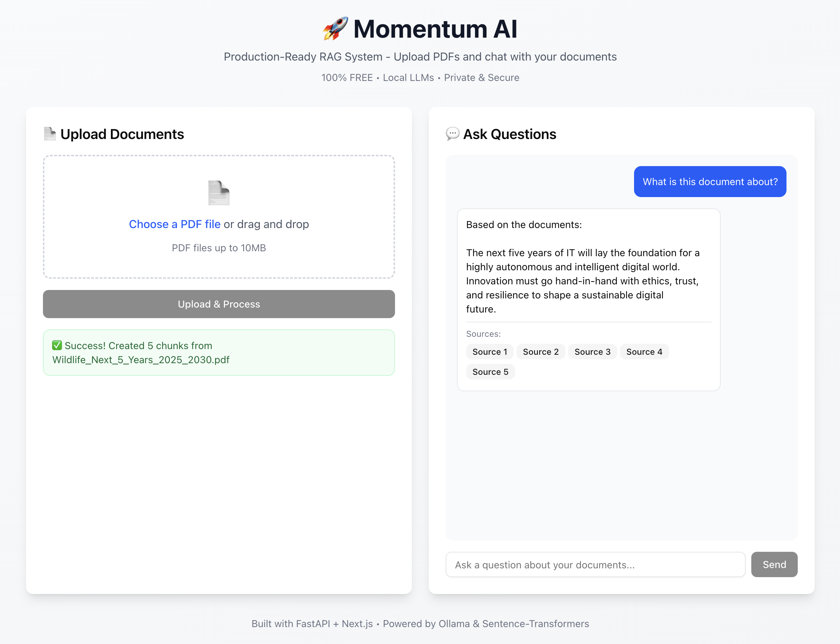Click the Upload & Process button
The image size is (840, 644).
pos(219,304)
